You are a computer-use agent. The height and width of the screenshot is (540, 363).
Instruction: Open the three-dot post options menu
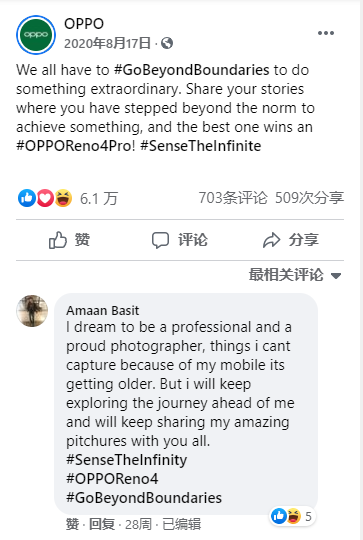tap(325, 33)
